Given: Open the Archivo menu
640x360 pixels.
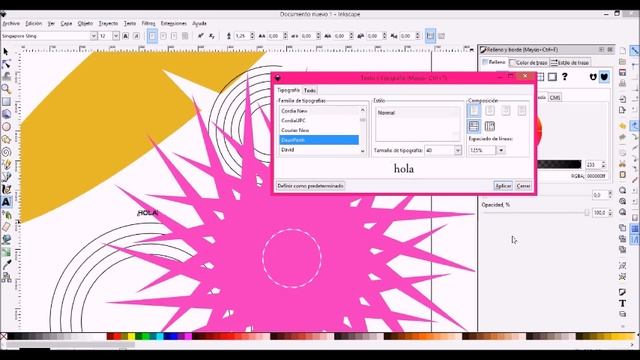Looking at the screenshot, I should [x=11, y=23].
